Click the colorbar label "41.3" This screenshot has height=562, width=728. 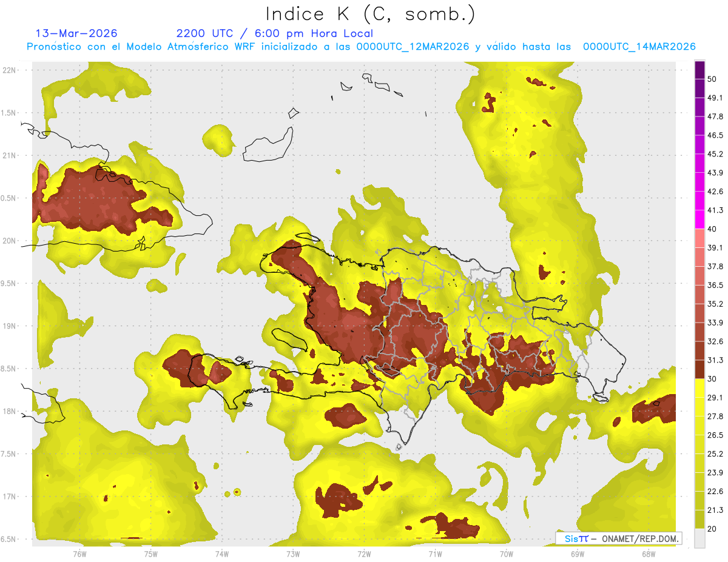pos(716,210)
